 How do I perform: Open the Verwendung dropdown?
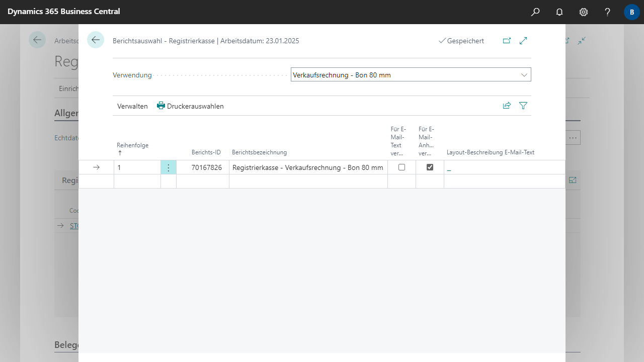click(411, 75)
